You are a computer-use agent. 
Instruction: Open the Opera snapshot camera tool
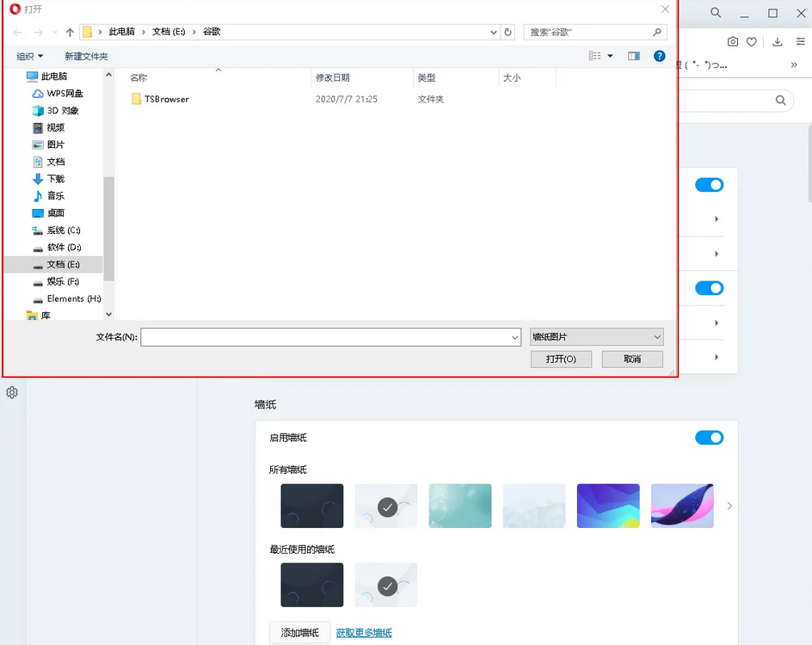[733, 41]
